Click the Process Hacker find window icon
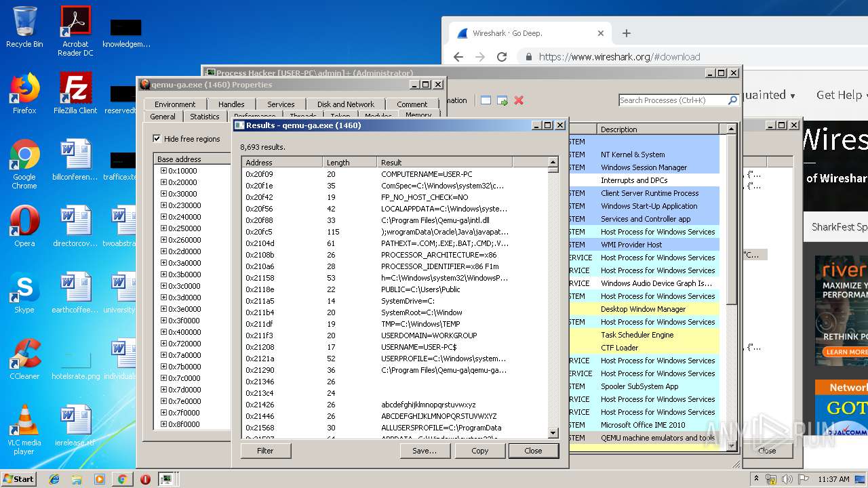 pyautogui.click(x=486, y=100)
